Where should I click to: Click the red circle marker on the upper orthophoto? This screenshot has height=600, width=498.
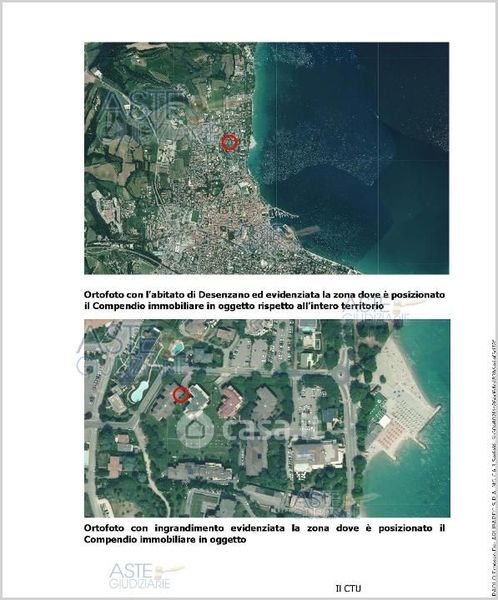[x=230, y=142]
